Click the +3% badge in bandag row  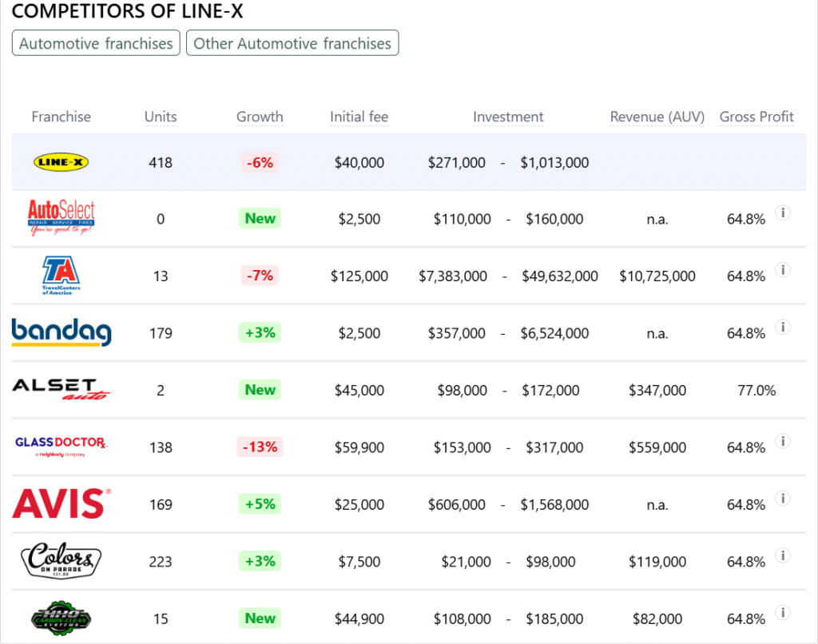(x=260, y=332)
